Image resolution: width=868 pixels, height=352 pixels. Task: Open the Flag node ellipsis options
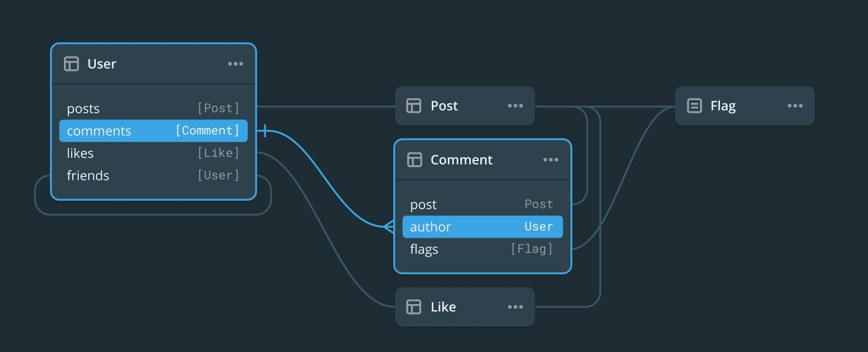(x=795, y=106)
